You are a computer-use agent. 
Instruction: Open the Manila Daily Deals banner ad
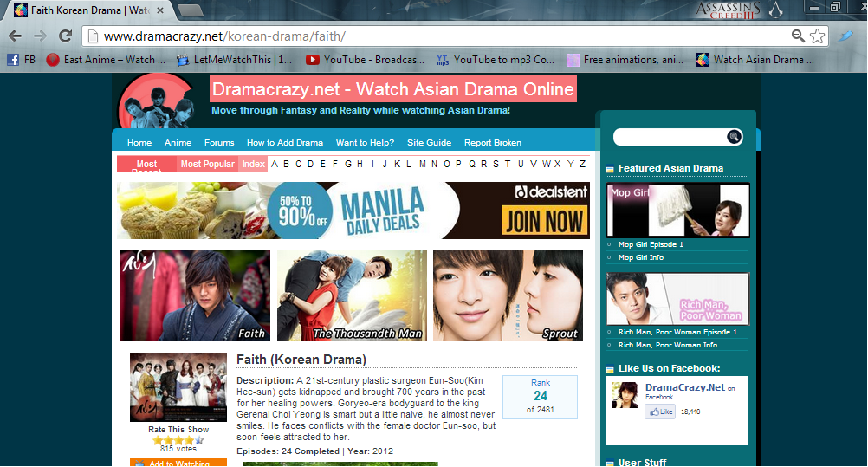[x=353, y=211]
